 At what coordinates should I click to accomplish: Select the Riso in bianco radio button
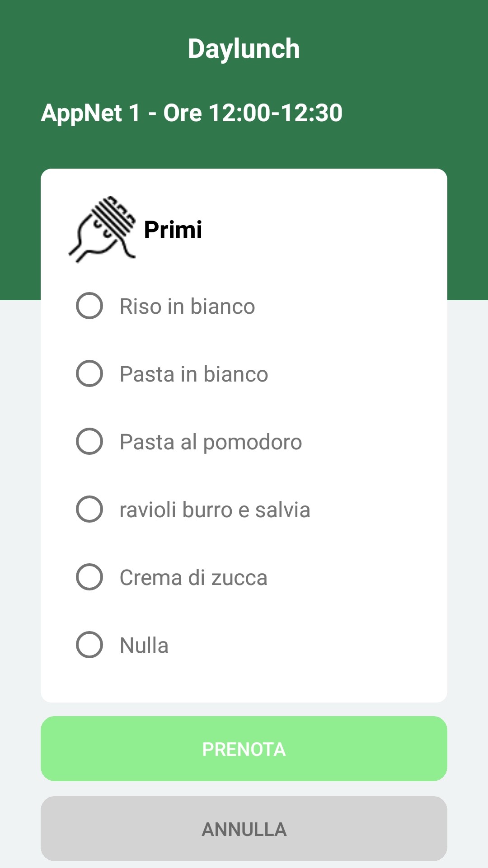pyautogui.click(x=89, y=306)
